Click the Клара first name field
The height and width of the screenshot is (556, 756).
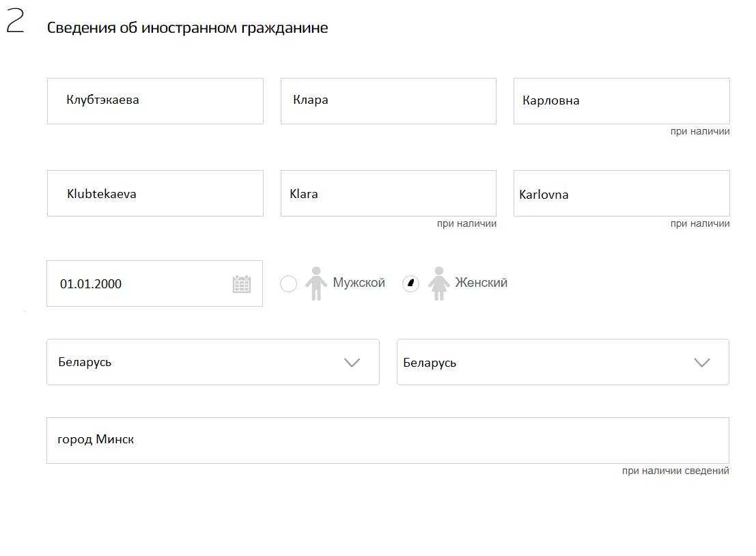(388, 101)
